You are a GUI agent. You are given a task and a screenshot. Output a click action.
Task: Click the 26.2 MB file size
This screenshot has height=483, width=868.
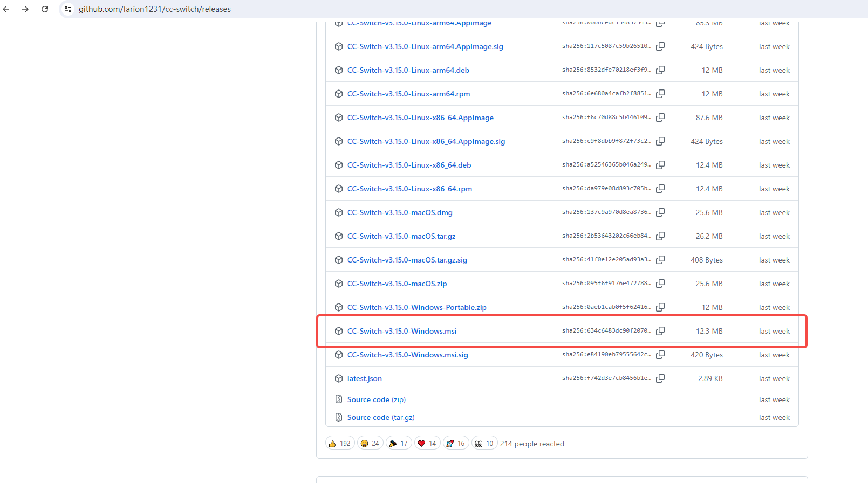(709, 236)
